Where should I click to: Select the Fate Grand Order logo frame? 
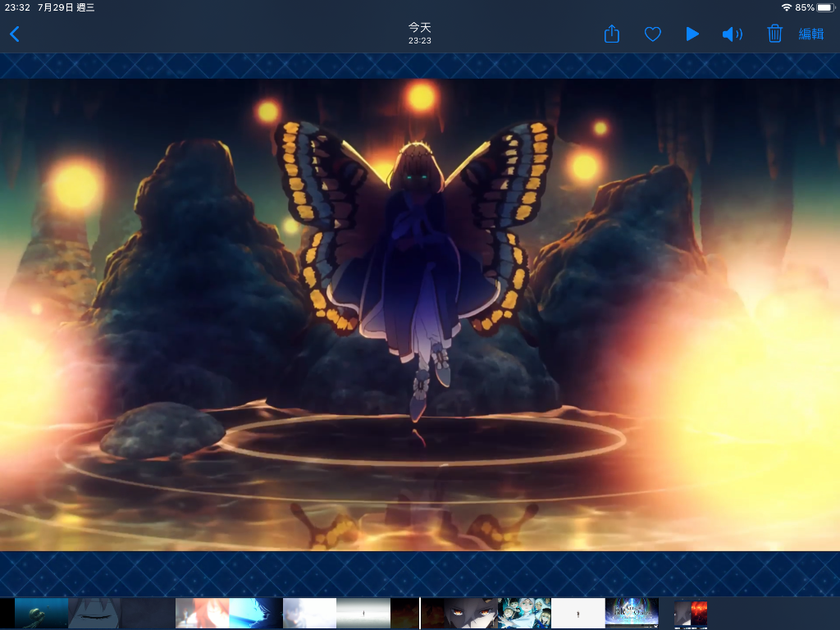[632, 613]
